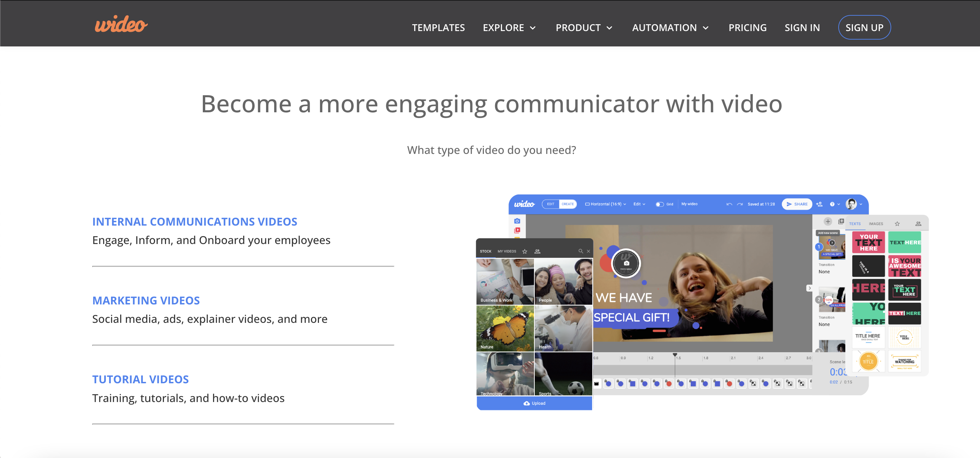Click the SIGN UP button

[864, 27]
